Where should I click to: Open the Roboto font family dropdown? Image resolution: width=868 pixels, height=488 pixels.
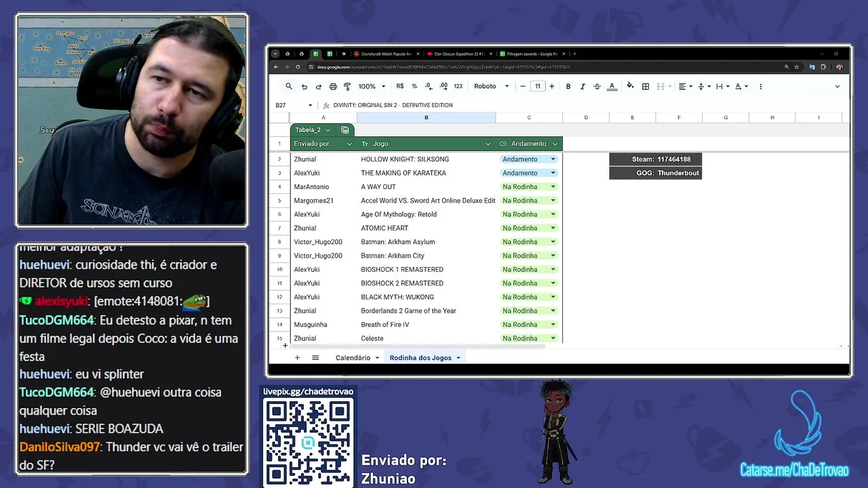tap(491, 86)
